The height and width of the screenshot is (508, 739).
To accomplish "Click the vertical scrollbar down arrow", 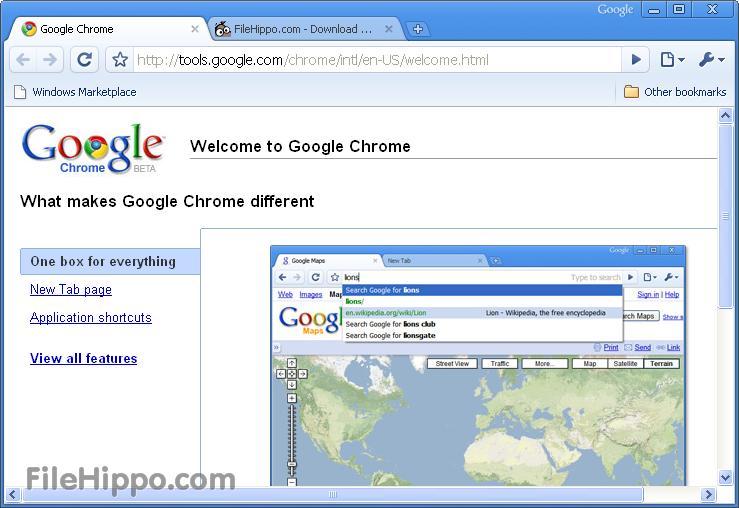I will click(x=726, y=477).
